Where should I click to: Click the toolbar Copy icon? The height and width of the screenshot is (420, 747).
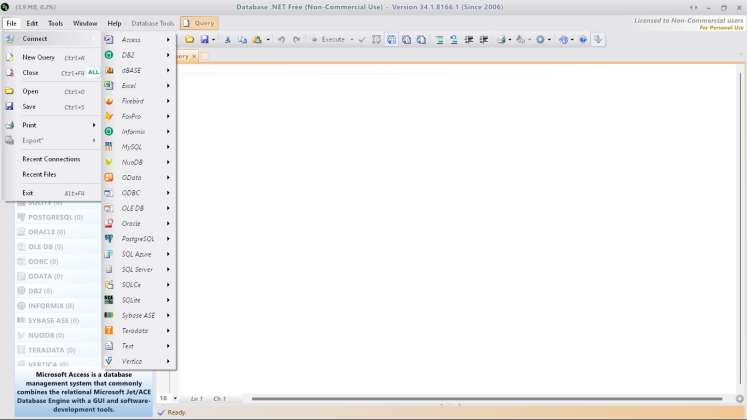click(x=242, y=40)
